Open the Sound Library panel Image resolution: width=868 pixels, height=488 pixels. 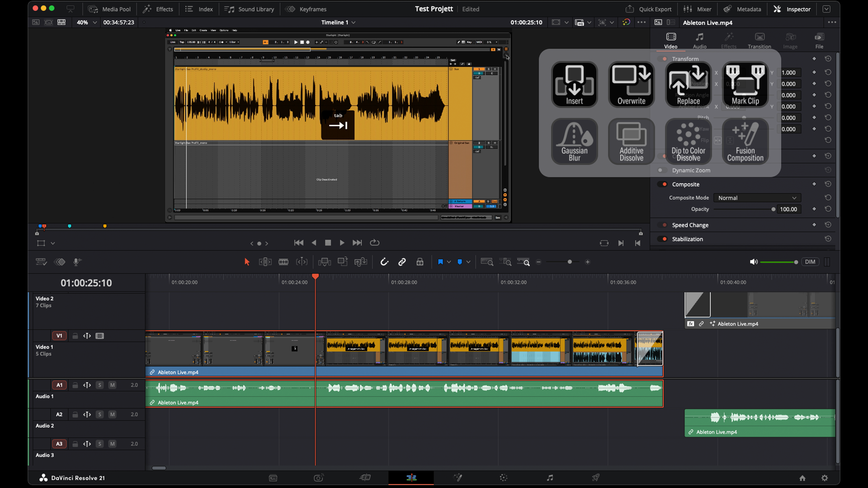pos(250,9)
